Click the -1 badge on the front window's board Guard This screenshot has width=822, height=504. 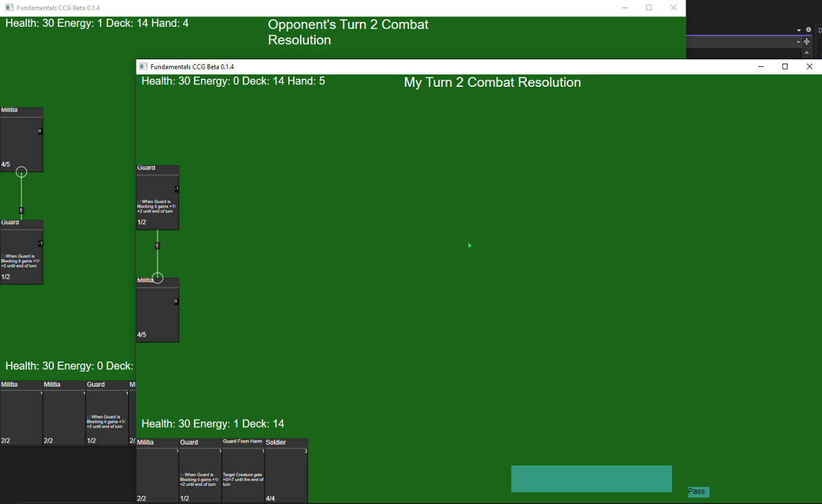177,189
